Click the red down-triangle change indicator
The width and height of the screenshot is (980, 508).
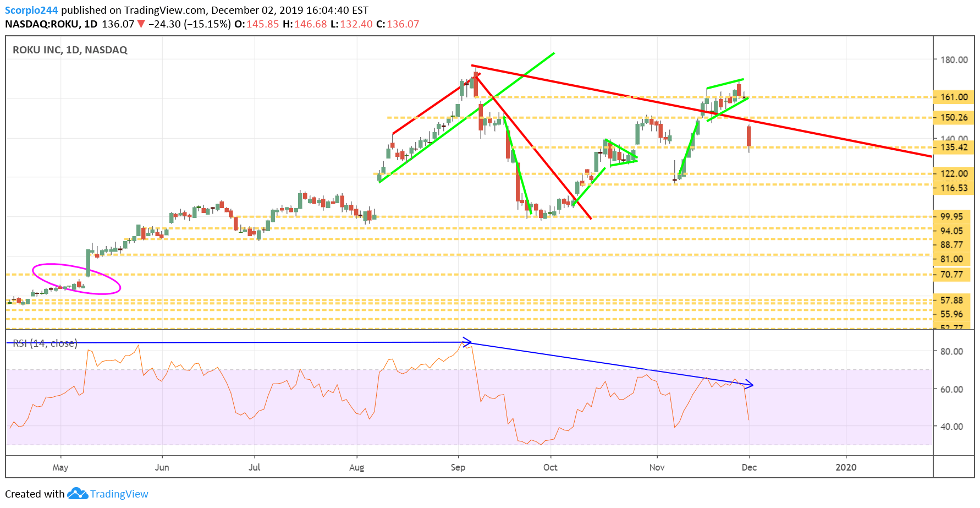coord(141,24)
